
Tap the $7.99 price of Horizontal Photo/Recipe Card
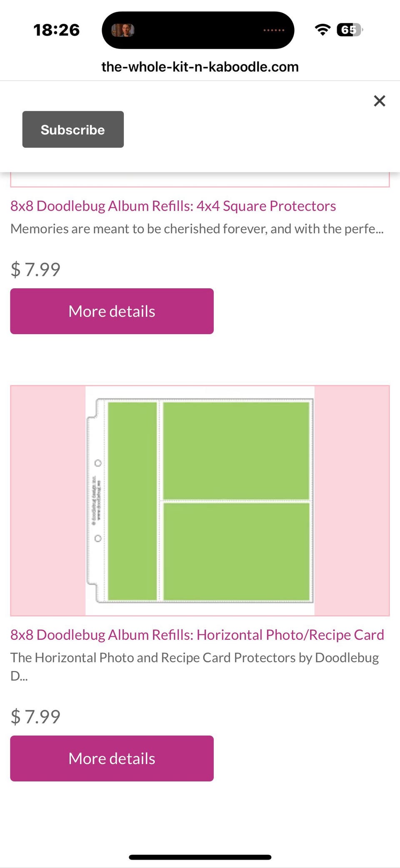coord(35,717)
